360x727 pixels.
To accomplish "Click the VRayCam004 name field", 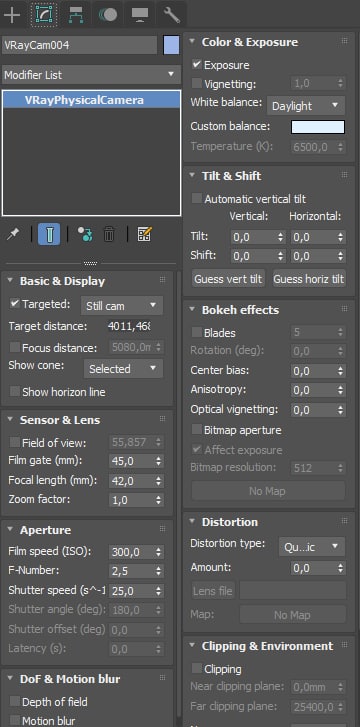I will point(80,45).
